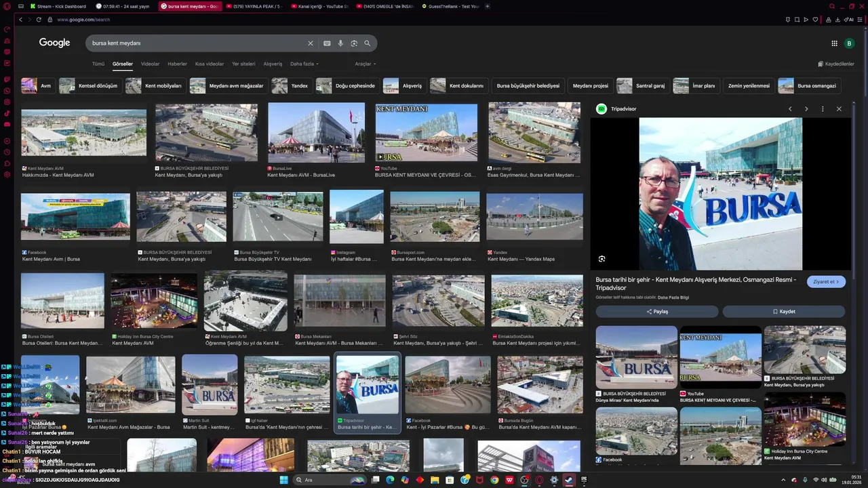
Task: Filter images by Kent mobilyaları chip
Action: click(x=156, y=86)
